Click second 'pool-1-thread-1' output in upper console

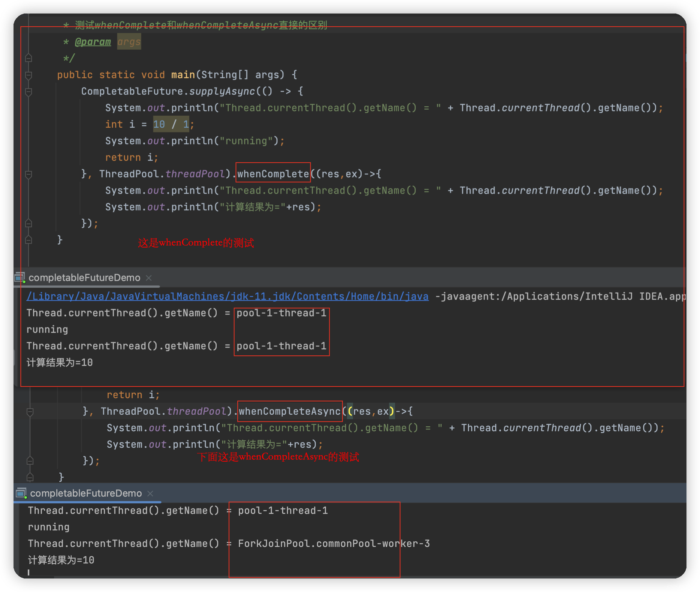tap(282, 346)
